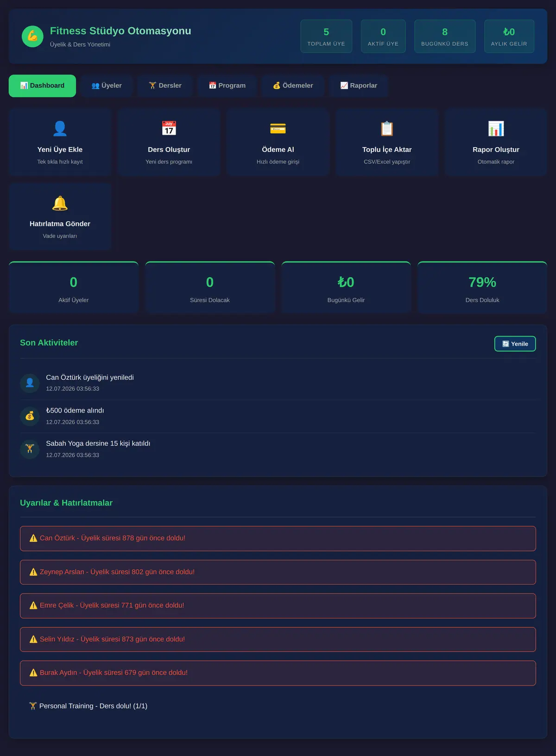The height and width of the screenshot is (756, 556).
Task: Click the warning icon in Burak Aydın alert
Action: pos(33,673)
